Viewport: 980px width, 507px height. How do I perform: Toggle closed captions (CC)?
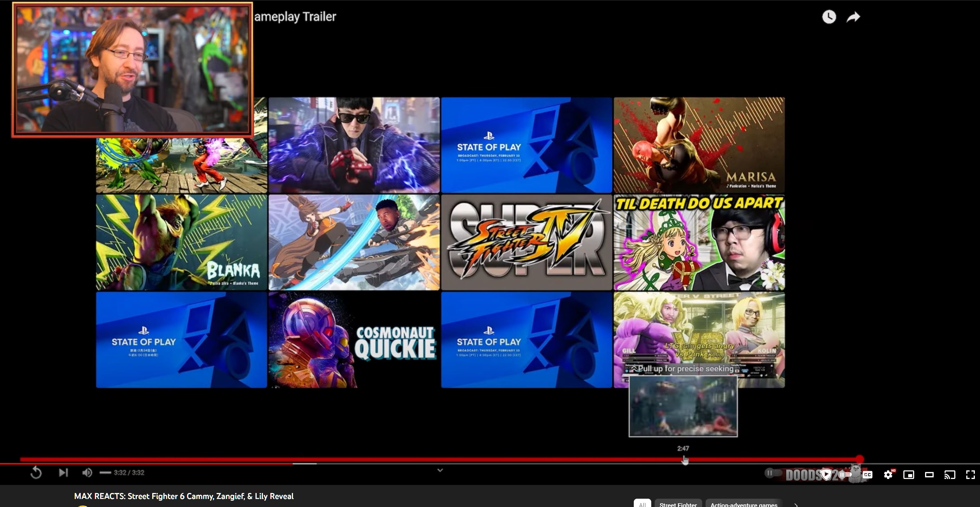pos(867,475)
